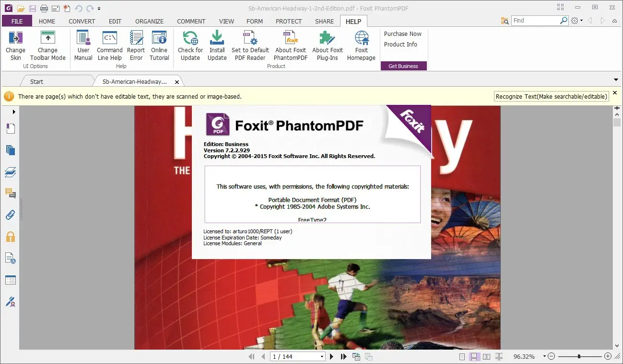Enable single page view mode
Viewport: 623px width, 364px height.
(x=462, y=357)
